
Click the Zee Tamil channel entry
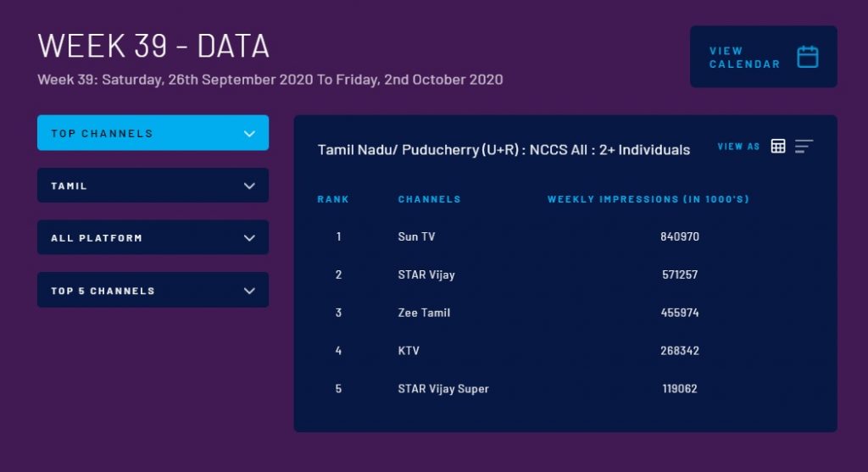coord(424,313)
